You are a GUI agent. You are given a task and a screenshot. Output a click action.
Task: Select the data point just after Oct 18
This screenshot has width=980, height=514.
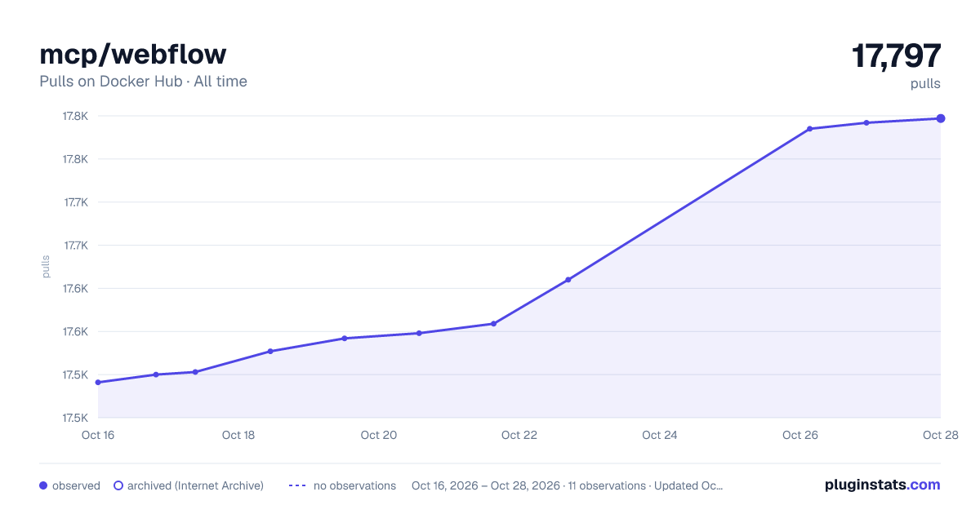point(270,352)
